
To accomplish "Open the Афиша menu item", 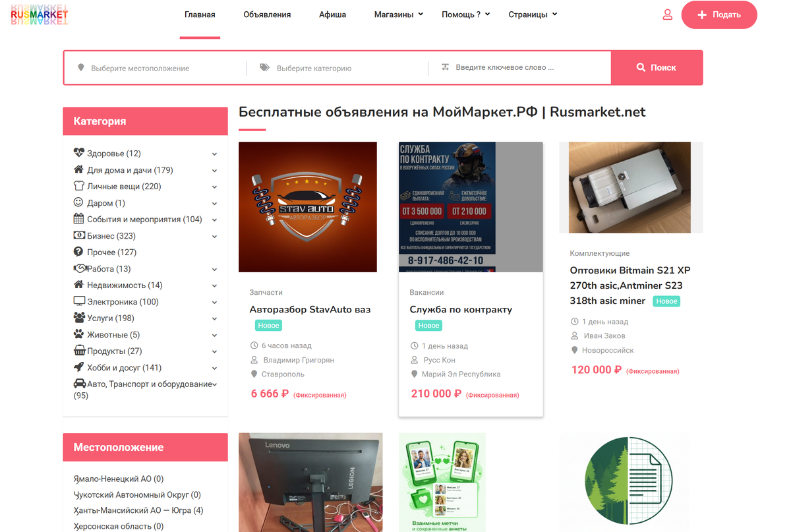I will (332, 15).
